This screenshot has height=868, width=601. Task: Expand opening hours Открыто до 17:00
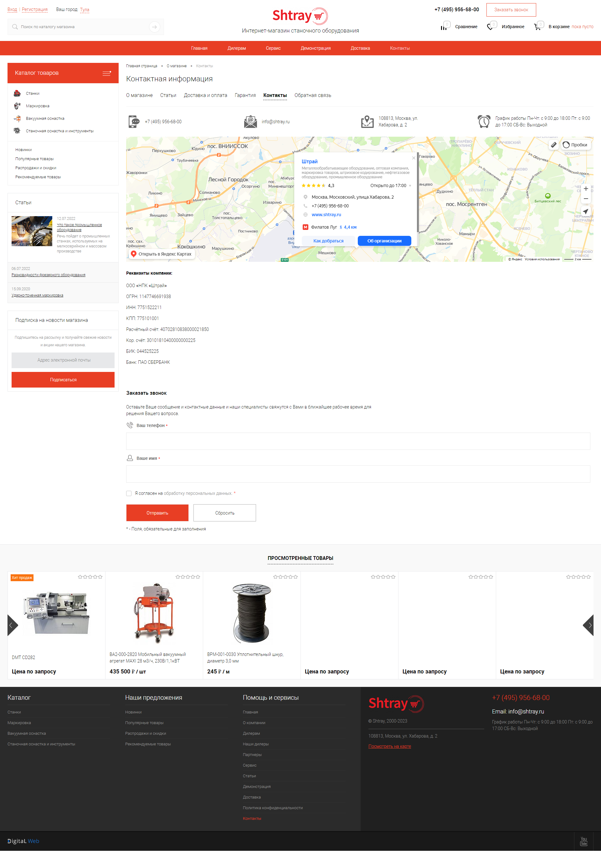[391, 185]
